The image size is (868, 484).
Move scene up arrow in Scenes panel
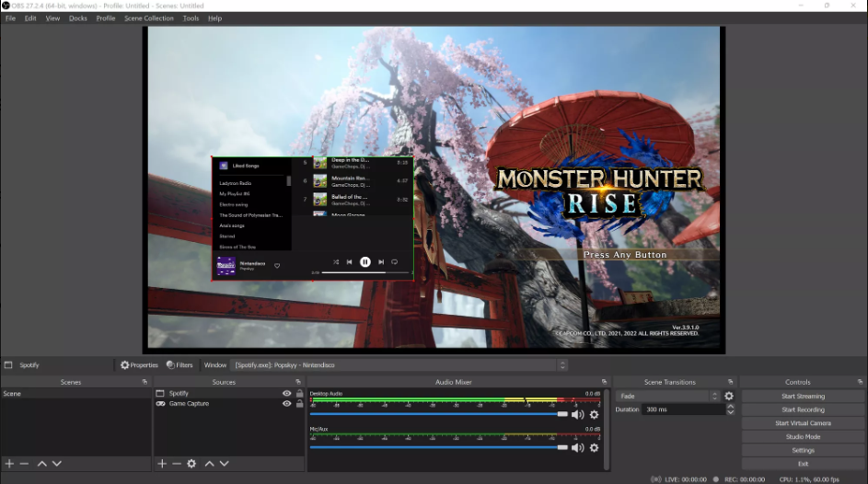pos(42,464)
